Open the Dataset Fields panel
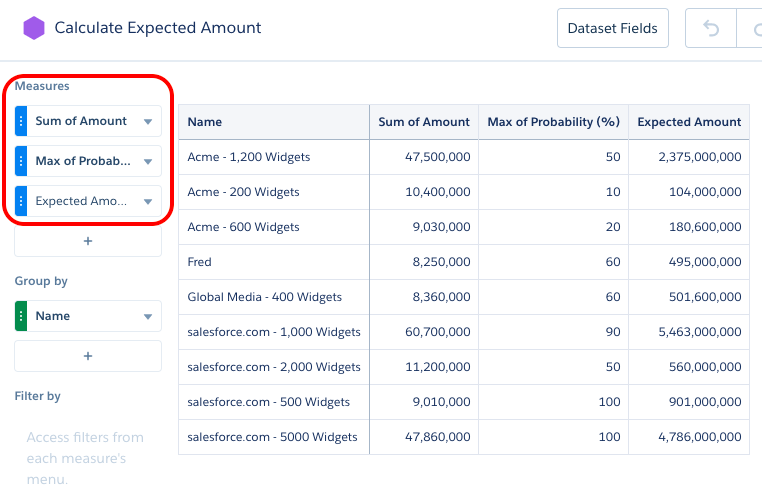 [x=613, y=28]
